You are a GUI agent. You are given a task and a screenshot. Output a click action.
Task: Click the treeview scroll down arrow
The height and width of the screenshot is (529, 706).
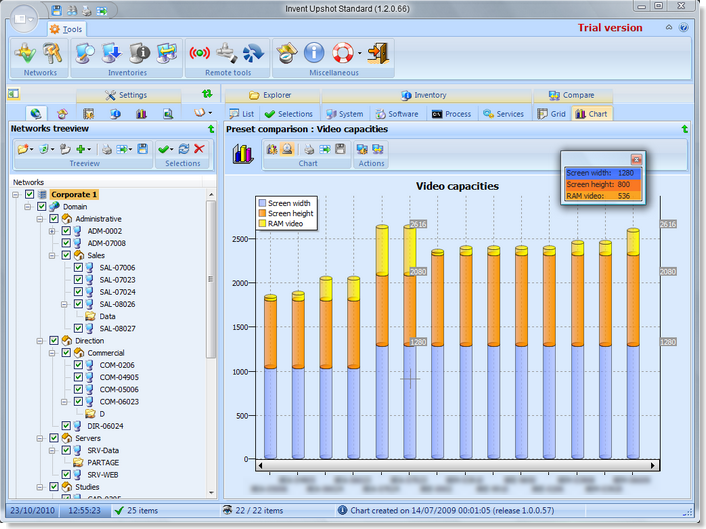coord(211,493)
